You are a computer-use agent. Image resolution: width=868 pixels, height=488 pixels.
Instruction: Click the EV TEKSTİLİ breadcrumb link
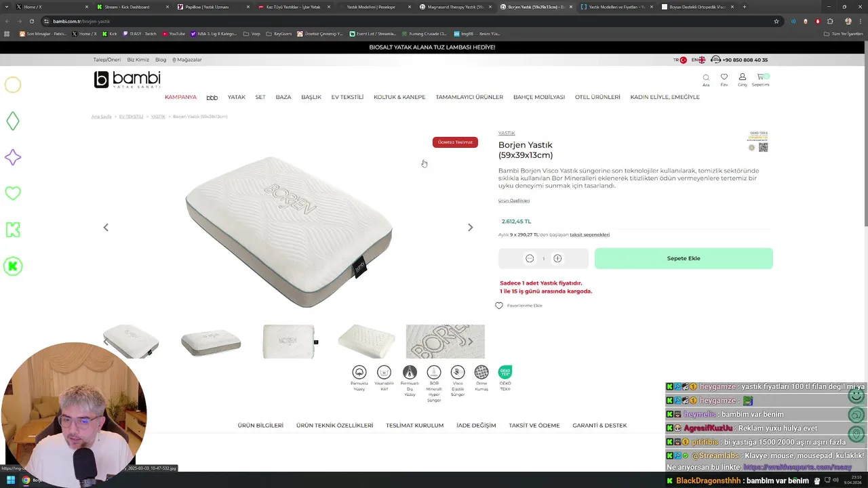point(131,117)
